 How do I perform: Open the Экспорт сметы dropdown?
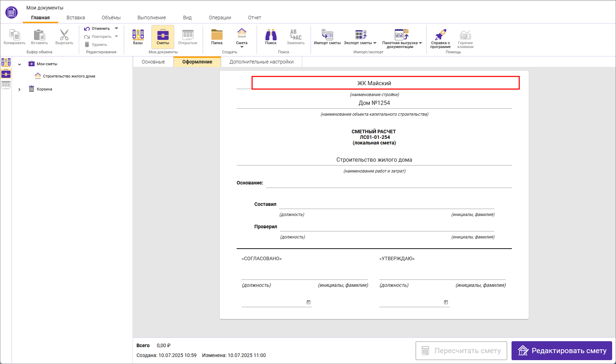pyautogui.click(x=375, y=43)
